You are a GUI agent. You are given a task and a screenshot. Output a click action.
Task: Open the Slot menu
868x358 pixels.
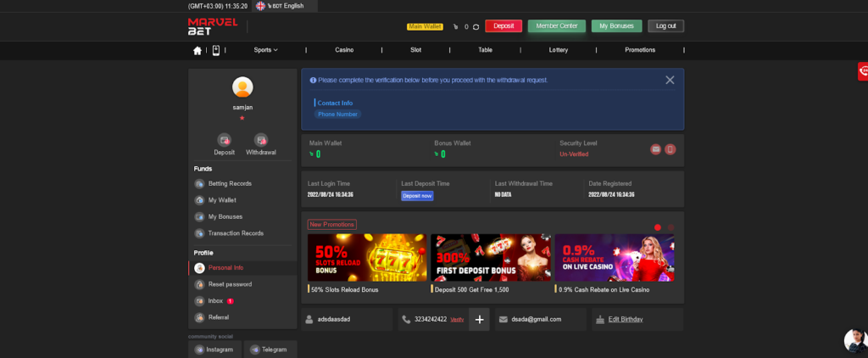[415, 50]
